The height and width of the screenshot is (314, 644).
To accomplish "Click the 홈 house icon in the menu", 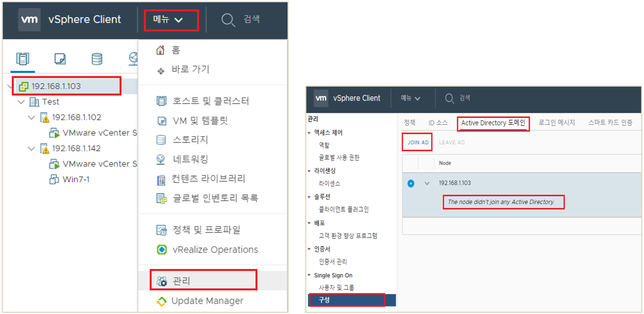I will (x=161, y=50).
